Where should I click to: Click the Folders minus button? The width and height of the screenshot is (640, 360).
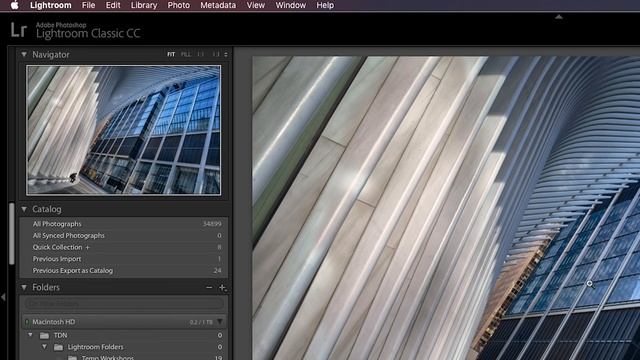tap(209, 288)
